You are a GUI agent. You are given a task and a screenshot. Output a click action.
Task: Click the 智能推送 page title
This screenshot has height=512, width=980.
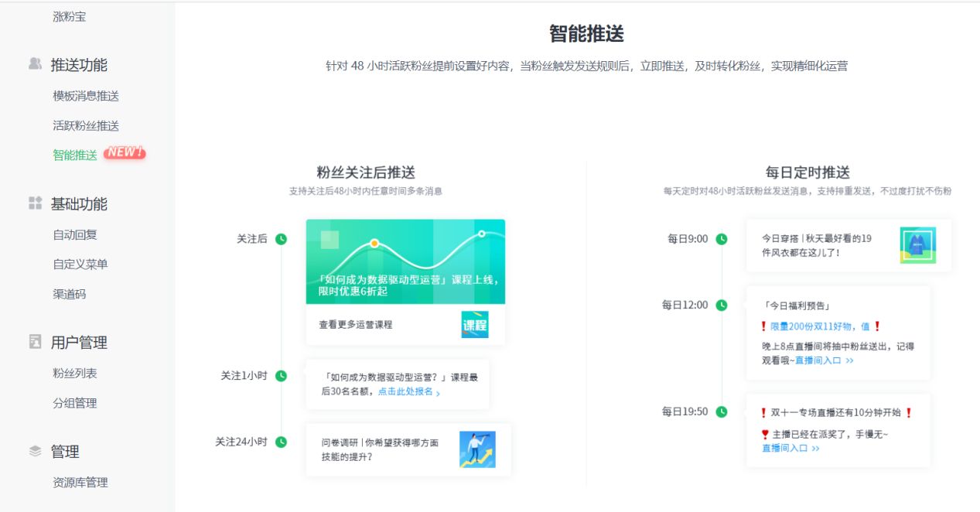pos(586,33)
